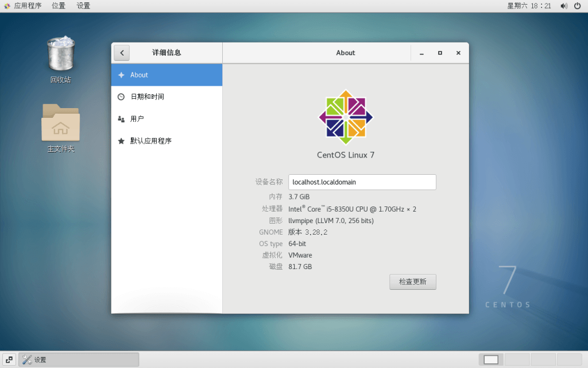The height and width of the screenshot is (368, 588).
Task: Click the VMware virtualization value
Action: point(300,255)
